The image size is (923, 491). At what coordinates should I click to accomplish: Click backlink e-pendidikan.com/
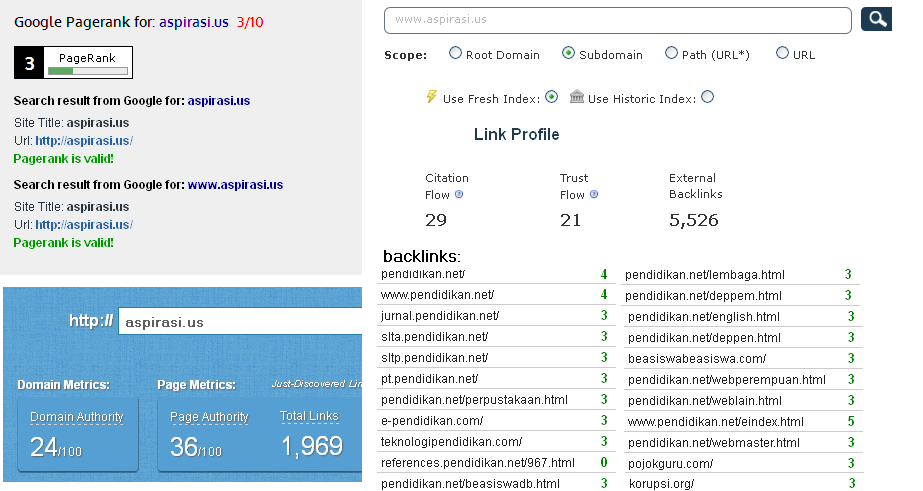click(432, 421)
